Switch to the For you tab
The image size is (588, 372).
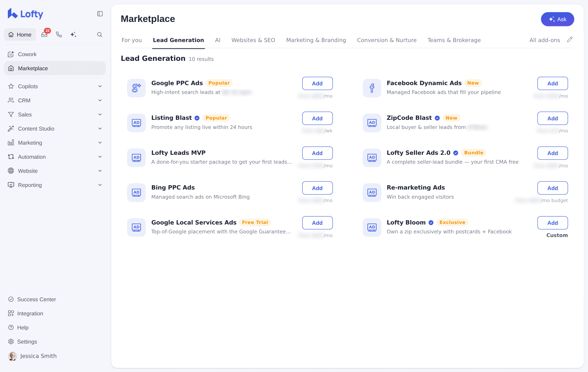point(131,40)
